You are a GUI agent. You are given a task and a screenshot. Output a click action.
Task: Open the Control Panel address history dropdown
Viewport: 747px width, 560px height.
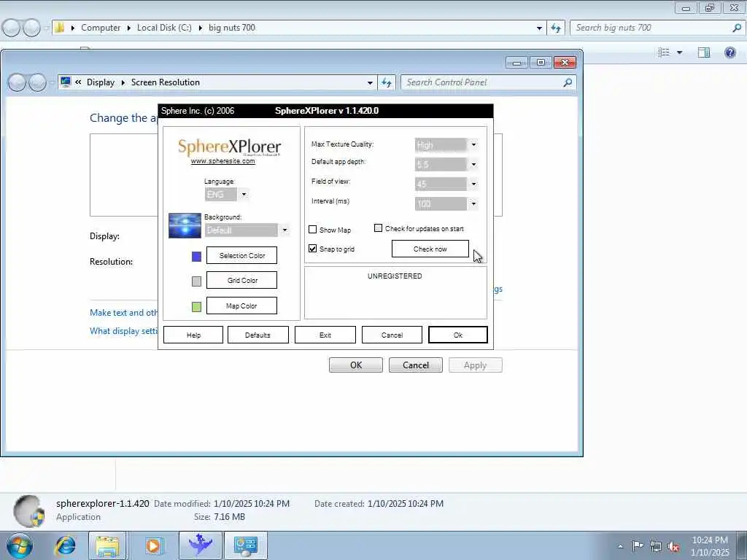(x=370, y=82)
